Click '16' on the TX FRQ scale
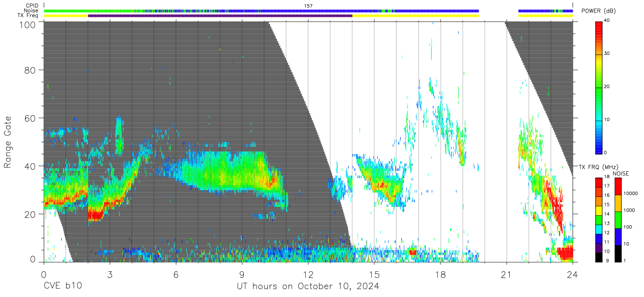The image size is (644, 297). point(607,195)
